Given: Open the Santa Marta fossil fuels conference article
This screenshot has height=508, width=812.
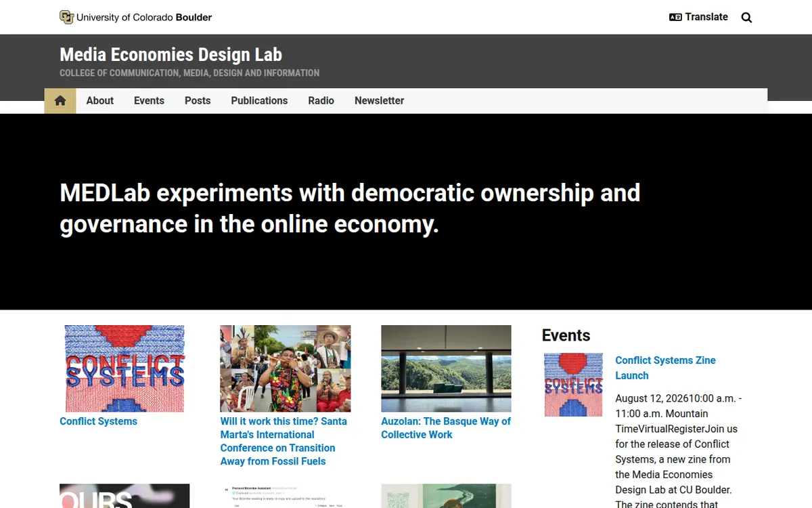Looking at the screenshot, I should [x=285, y=441].
